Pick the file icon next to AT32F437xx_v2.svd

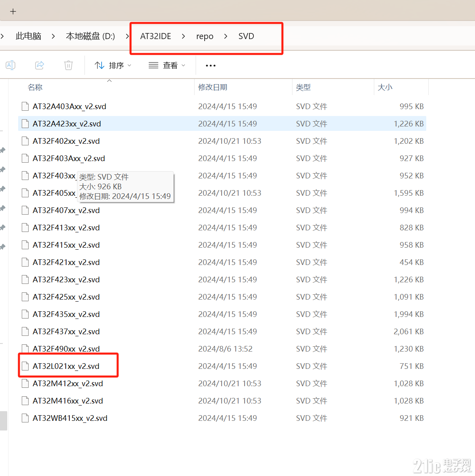point(25,331)
